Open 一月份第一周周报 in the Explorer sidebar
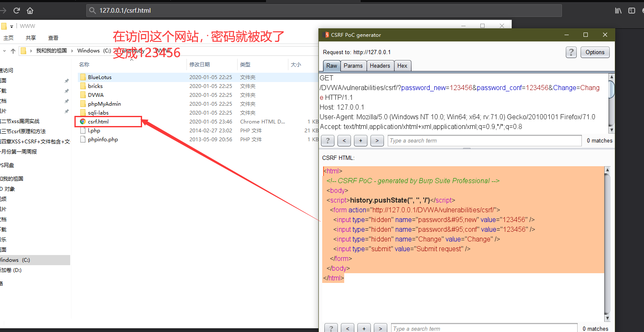 (x=19, y=152)
